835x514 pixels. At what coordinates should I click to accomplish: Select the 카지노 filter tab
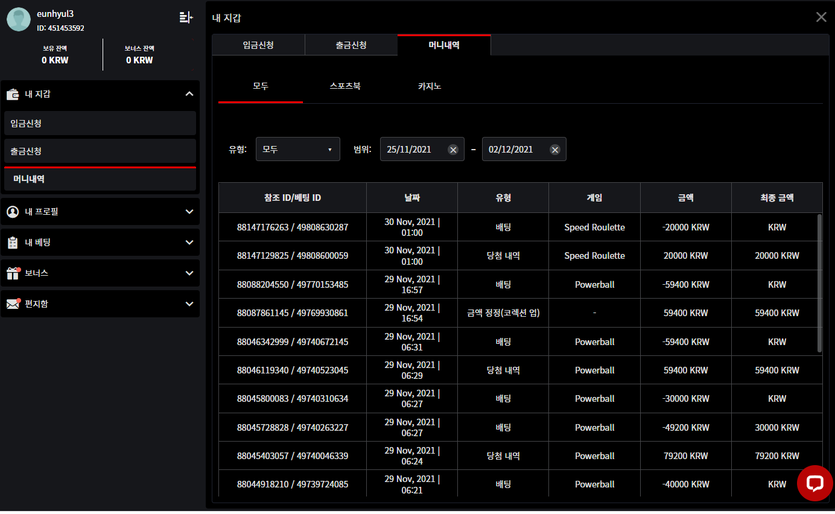coord(429,86)
